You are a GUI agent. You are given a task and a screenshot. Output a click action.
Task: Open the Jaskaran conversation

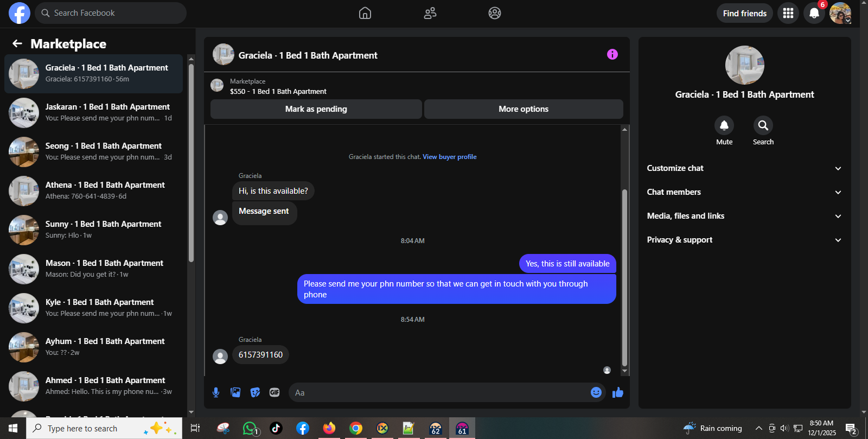click(x=93, y=113)
